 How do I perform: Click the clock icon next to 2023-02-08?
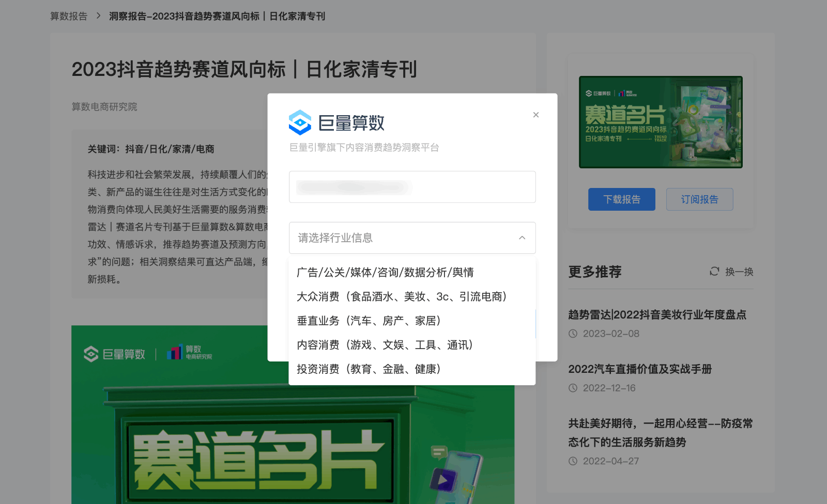[573, 334]
